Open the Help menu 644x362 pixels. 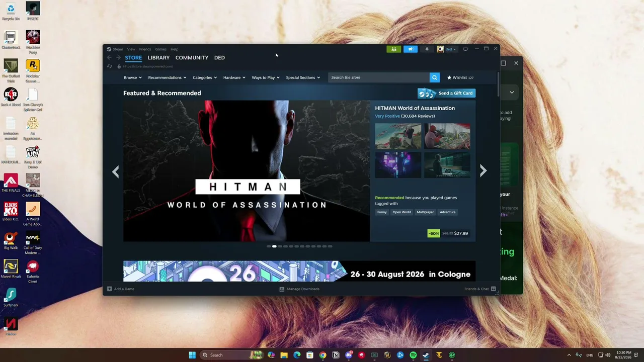click(174, 49)
